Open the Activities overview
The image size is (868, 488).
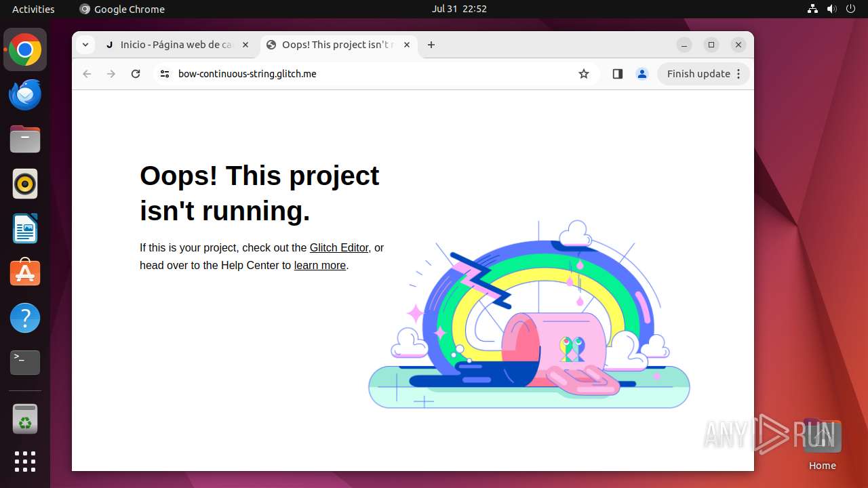(x=33, y=9)
